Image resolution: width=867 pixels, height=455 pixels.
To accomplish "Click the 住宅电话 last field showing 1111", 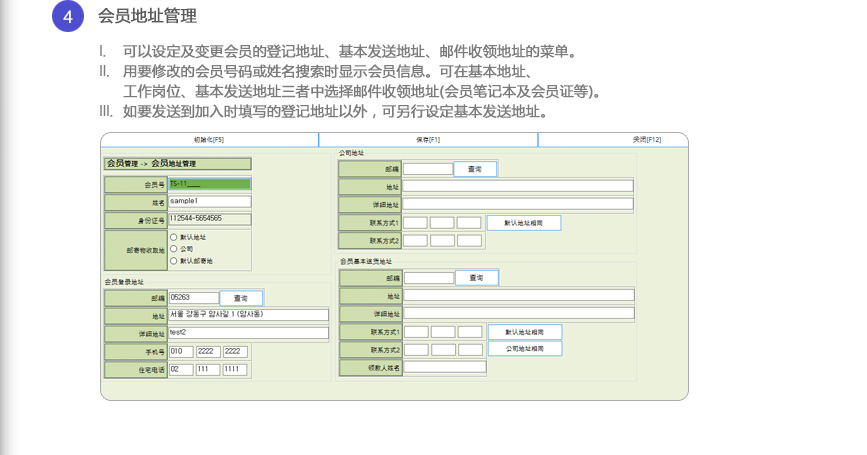I will (235, 369).
